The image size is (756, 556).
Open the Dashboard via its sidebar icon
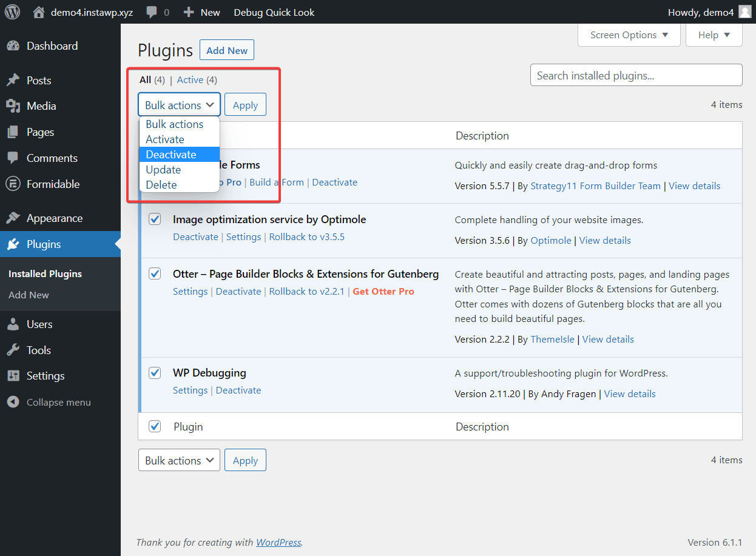13,45
